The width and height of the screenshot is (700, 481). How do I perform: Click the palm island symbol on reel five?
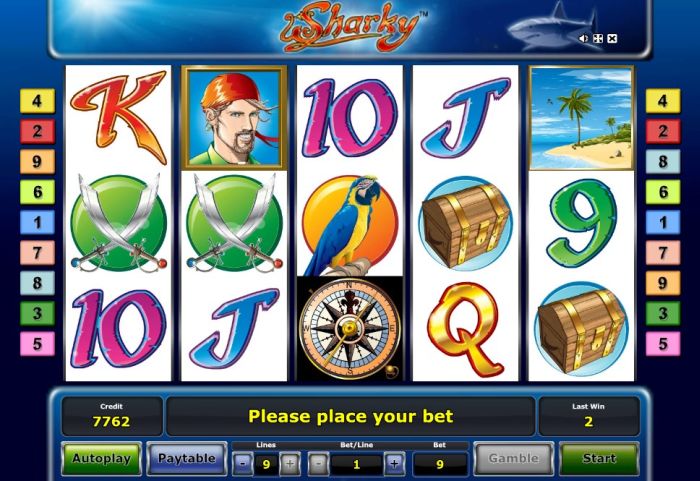pos(581,118)
